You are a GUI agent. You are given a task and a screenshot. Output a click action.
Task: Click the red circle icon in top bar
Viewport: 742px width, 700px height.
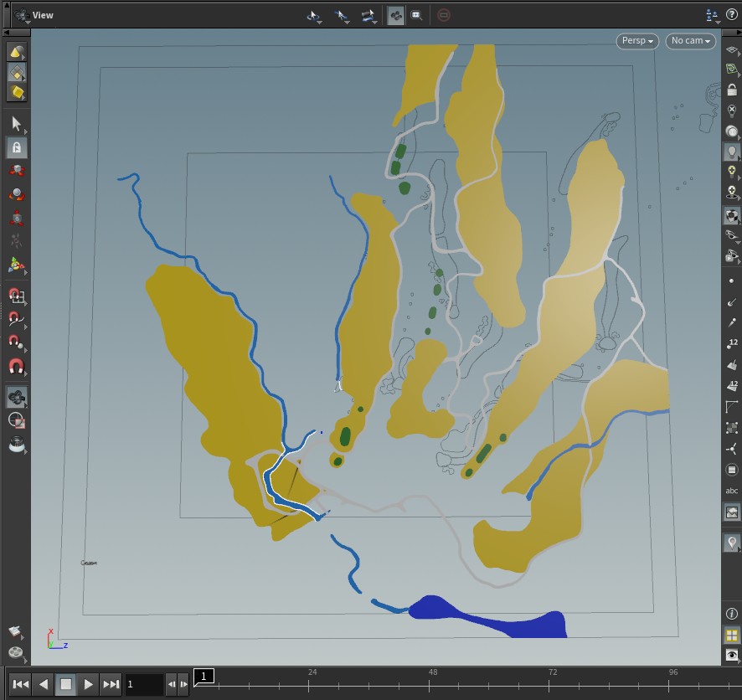click(x=443, y=16)
